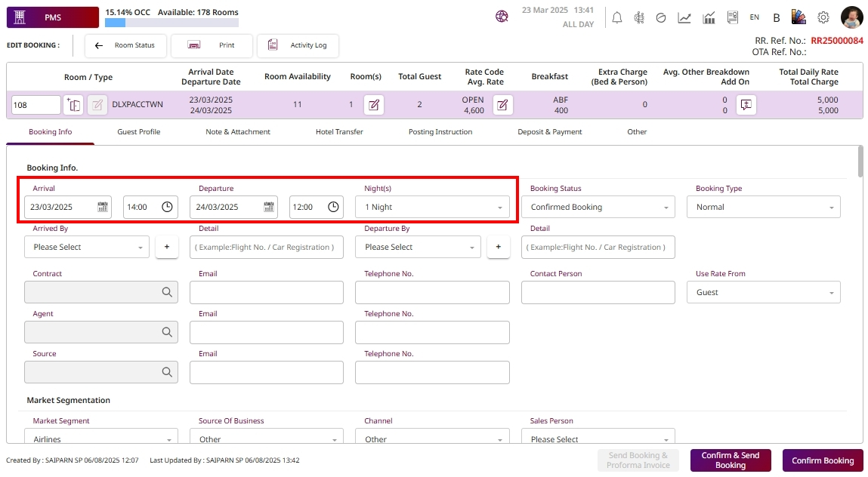Open the color theme palette swatch
868x477 pixels.
[x=799, y=17]
